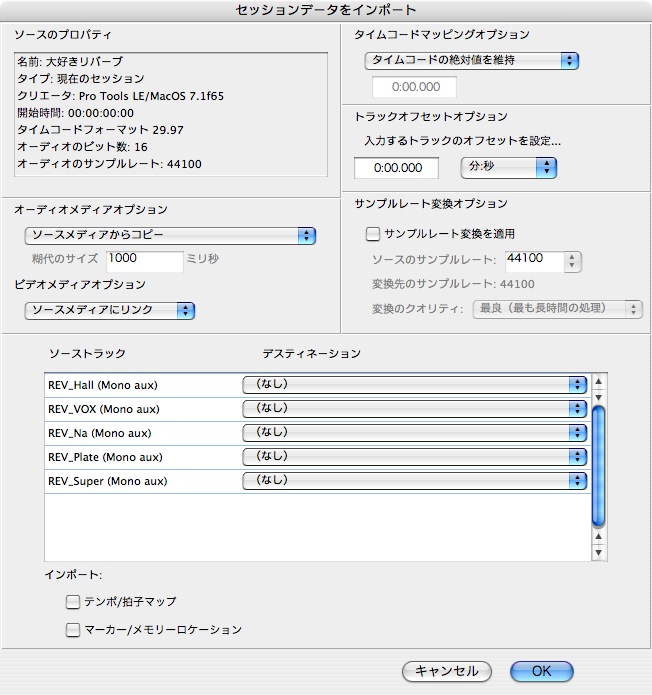Toggle the テンポ/拍子マップ import checkbox
Viewport: 652px width, 695px height.
73,601
